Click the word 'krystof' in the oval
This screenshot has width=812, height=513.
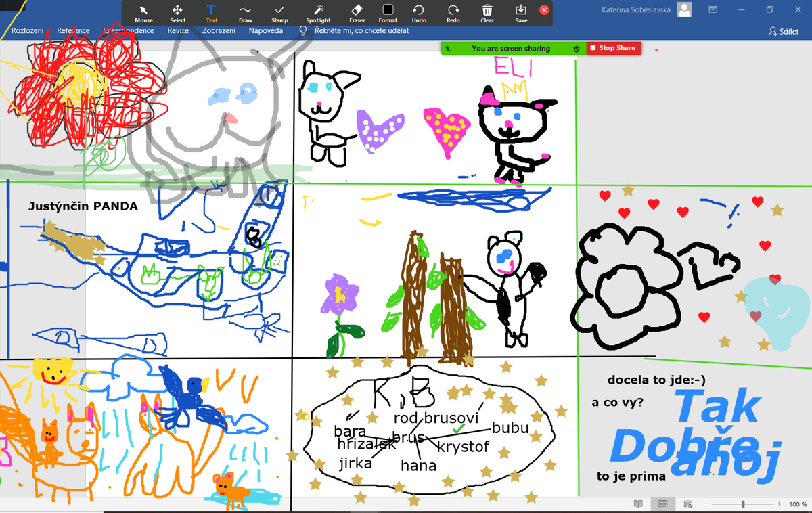(x=463, y=447)
